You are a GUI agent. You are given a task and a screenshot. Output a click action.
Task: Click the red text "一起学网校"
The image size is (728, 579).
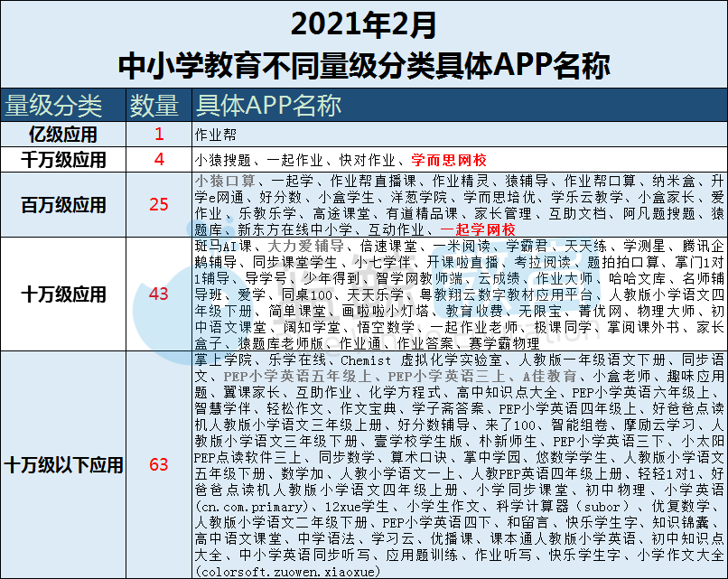click(x=478, y=229)
